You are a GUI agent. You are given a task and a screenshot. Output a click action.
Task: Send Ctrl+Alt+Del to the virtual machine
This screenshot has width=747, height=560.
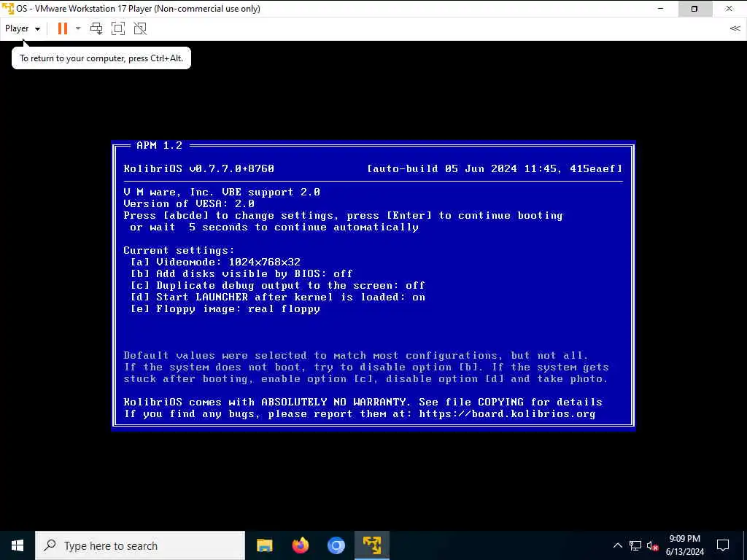tap(96, 28)
